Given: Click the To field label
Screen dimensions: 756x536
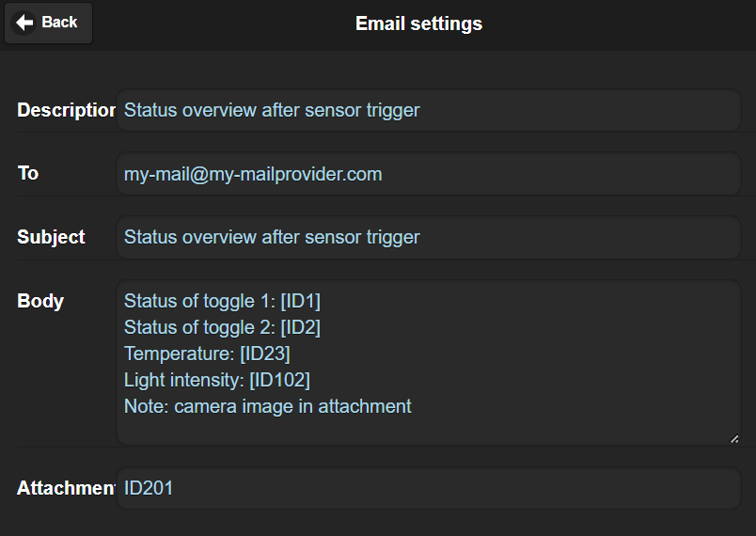Looking at the screenshot, I should [27, 173].
